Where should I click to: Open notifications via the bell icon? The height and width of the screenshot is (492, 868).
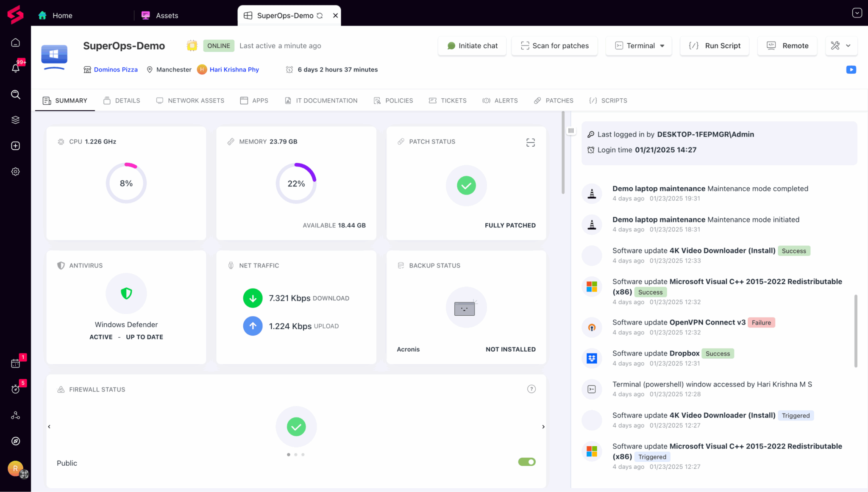pyautogui.click(x=16, y=68)
